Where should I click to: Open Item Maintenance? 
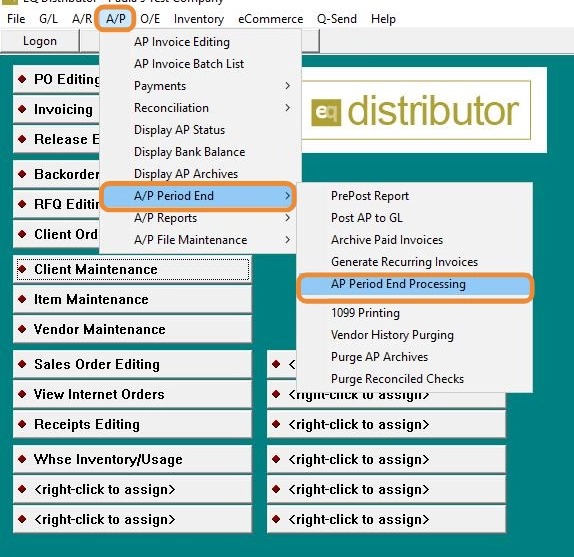[x=133, y=299]
